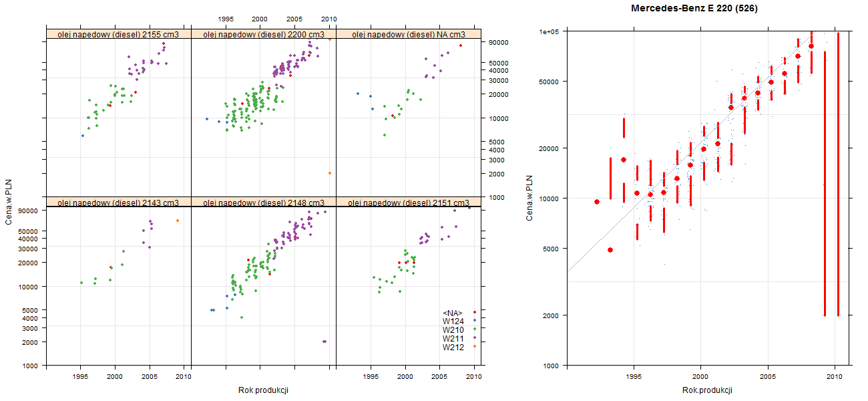Click the 'W210' legend label
The height and width of the screenshot is (401, 868).
(x=453, y=330)
